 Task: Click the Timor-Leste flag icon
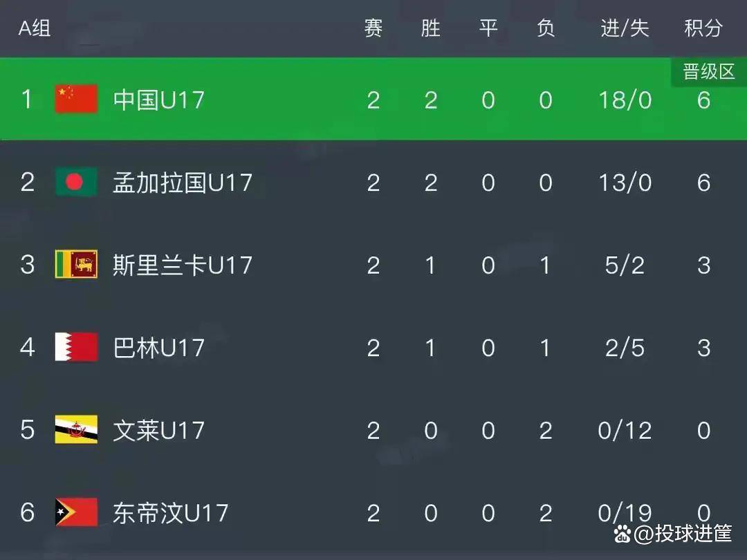[x=76, y=512]
